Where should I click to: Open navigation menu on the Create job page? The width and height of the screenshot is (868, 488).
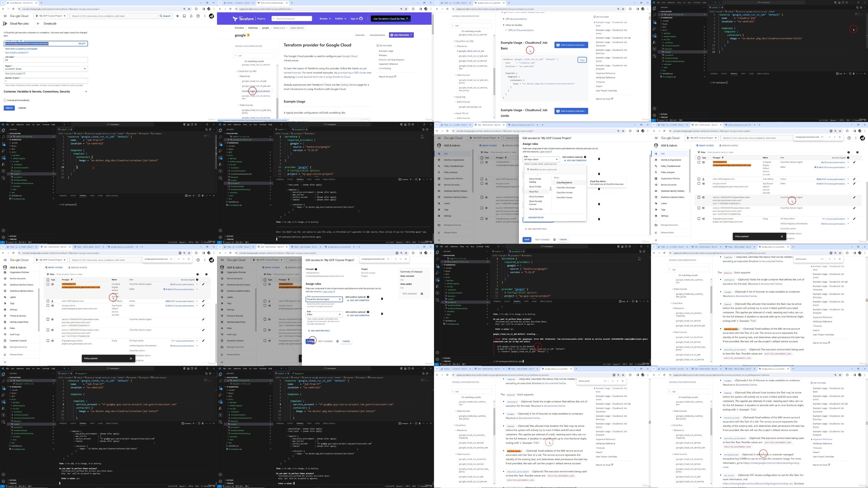(5, 16)
